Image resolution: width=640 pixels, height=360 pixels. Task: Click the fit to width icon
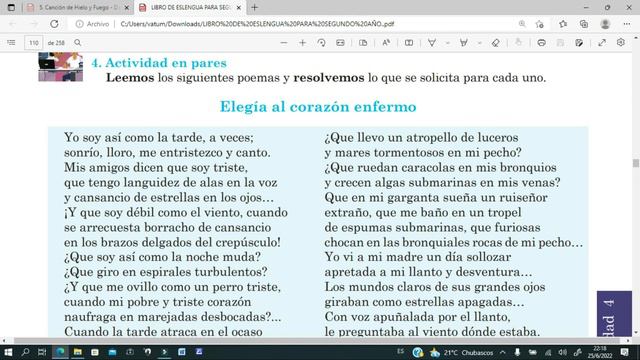[340, 43]
